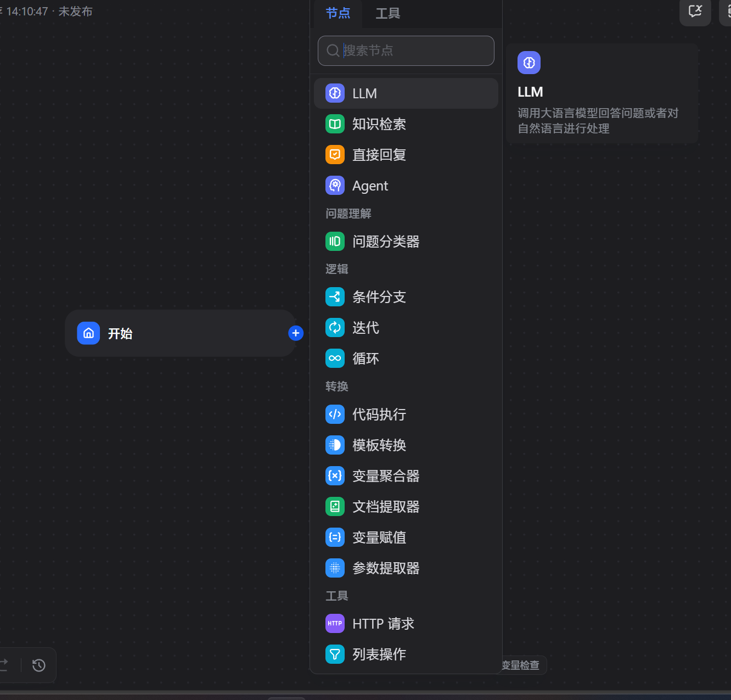Switch to the 节点 tab
This screenshot has width=731, height=700.
point(338,13)
